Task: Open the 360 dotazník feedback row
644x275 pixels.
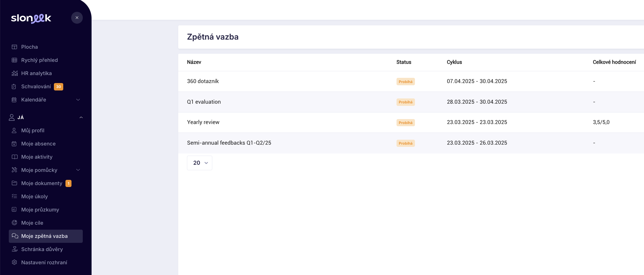Action: coord(203,81)
